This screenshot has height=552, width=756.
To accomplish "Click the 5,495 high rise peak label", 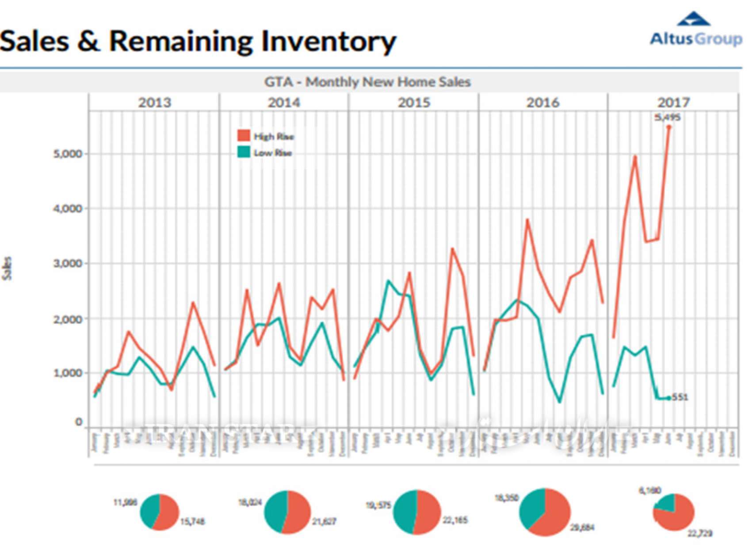I will click(x=667, y=117).
